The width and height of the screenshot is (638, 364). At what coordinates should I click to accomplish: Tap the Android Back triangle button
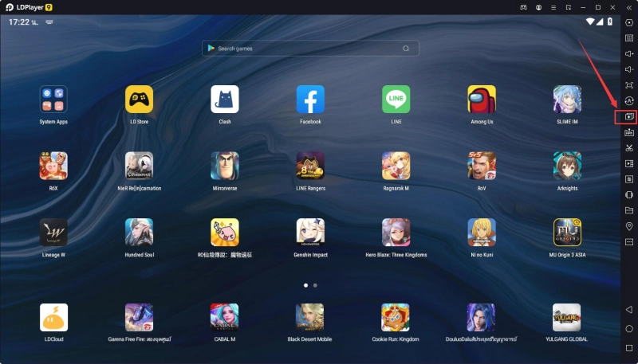click(x=629, y=310)
